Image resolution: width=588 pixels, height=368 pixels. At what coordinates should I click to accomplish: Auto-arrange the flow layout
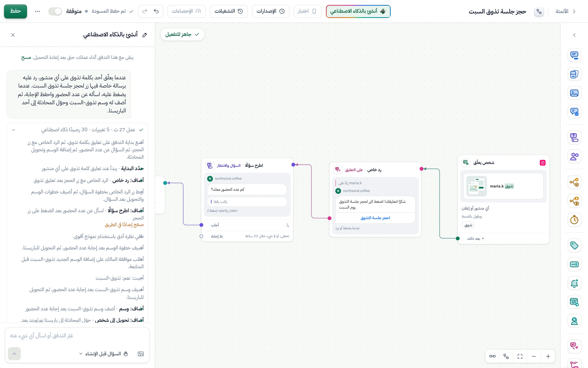506,356
